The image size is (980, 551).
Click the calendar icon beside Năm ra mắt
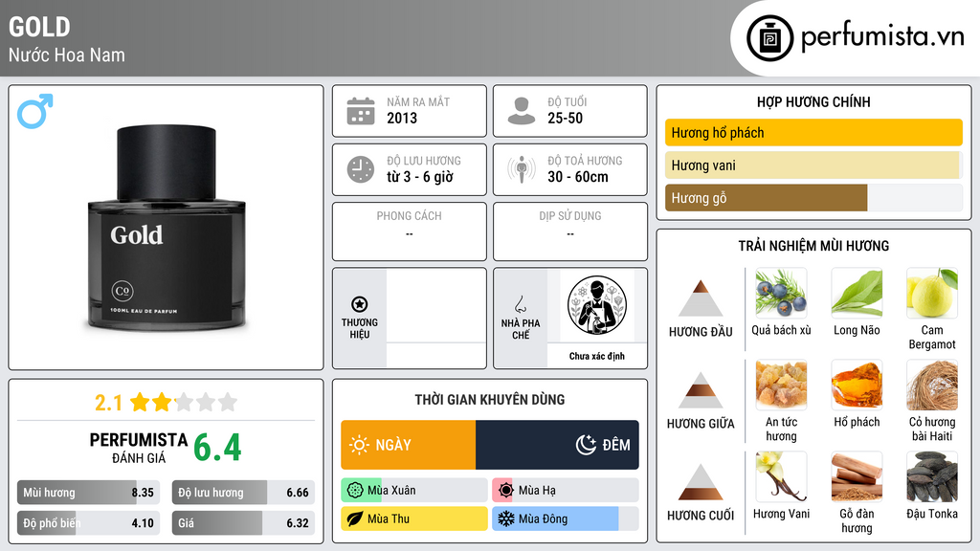pyautogui.click(x=361, y=111)
